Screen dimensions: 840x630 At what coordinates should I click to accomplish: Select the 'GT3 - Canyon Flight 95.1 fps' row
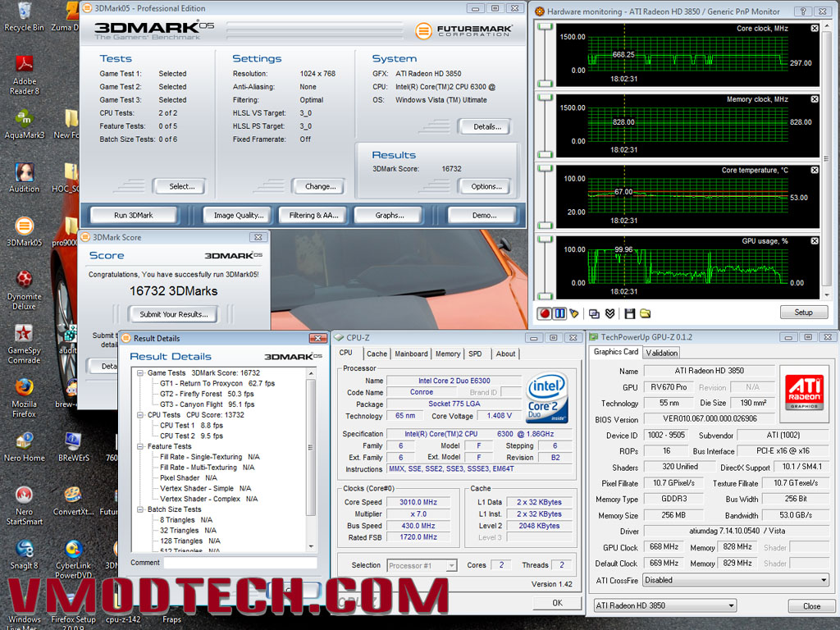point(207,404)
